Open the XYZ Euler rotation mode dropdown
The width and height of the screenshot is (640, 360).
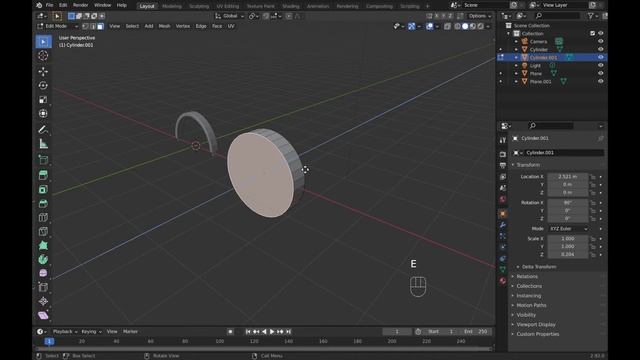click(x=568, y=229)
